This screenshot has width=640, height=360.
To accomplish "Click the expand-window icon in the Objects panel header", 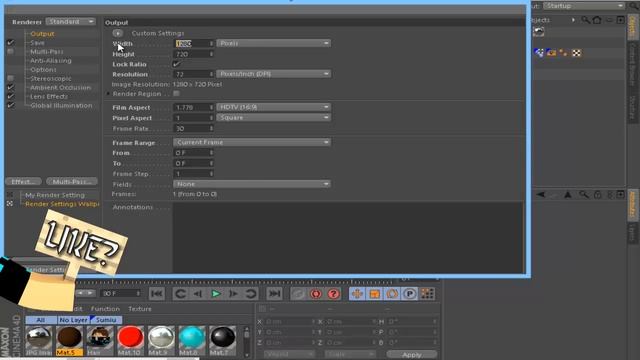I will (620, 20).
